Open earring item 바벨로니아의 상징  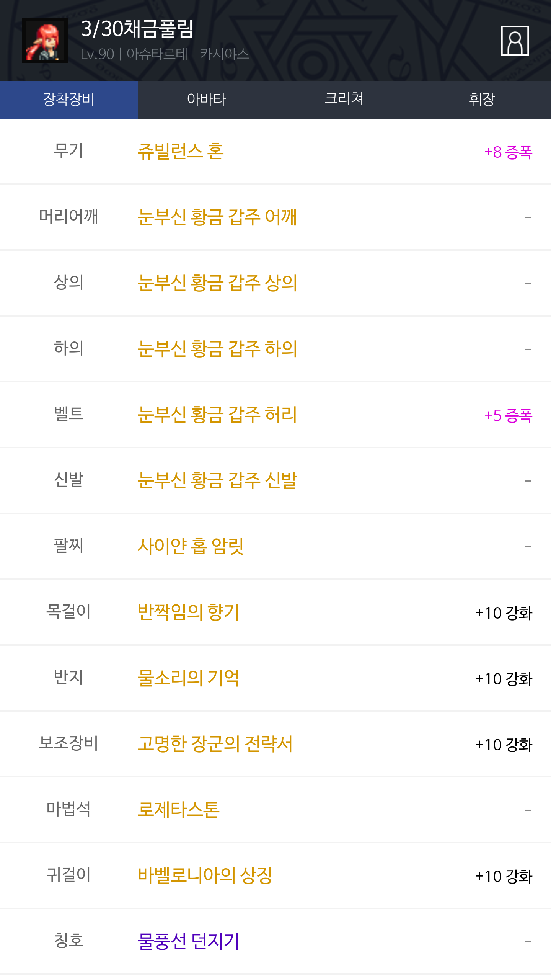(x=205, y=875)
